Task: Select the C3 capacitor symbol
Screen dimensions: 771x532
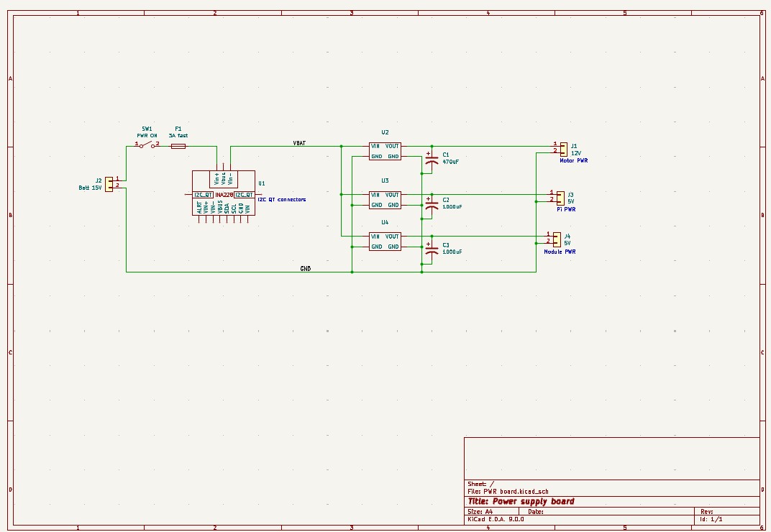Action: (x=432, y=251)
